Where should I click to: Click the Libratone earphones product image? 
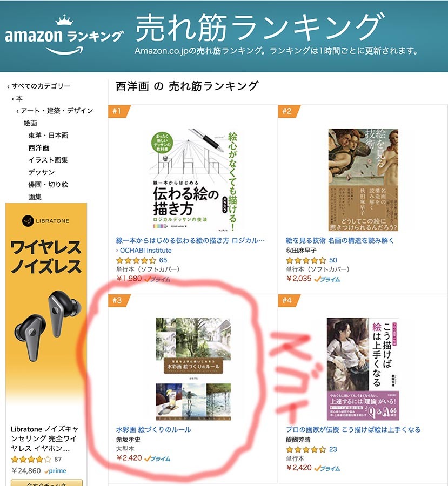[48, 326]
